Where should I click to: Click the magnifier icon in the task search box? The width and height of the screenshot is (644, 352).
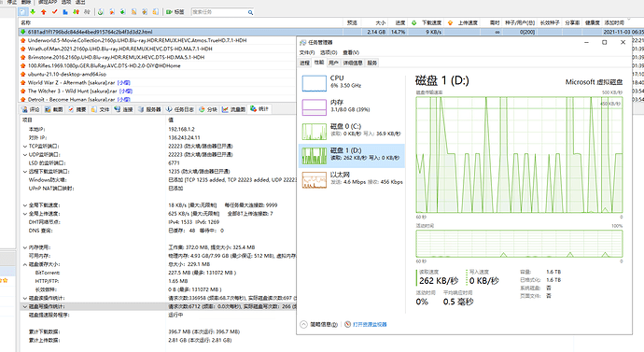pos(250,12)
